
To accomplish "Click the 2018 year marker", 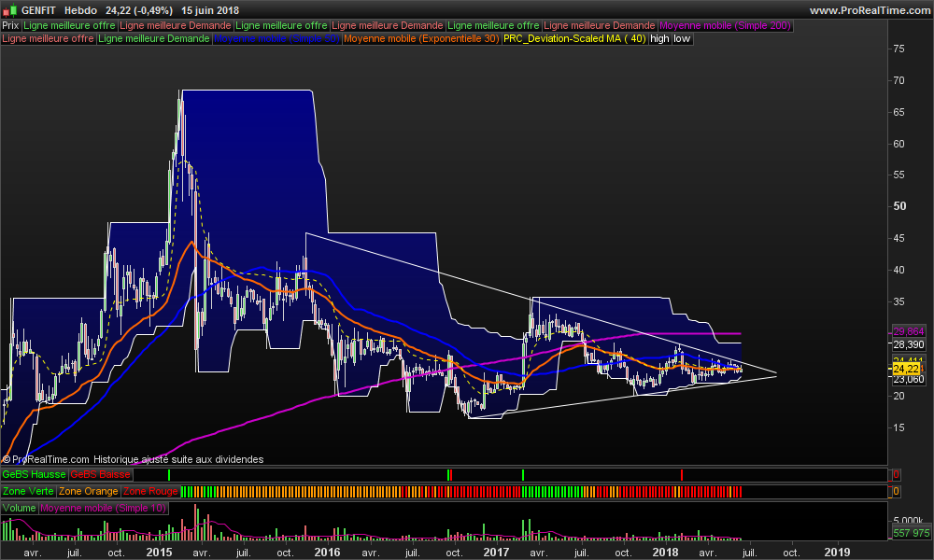I will tap(665, 553).
